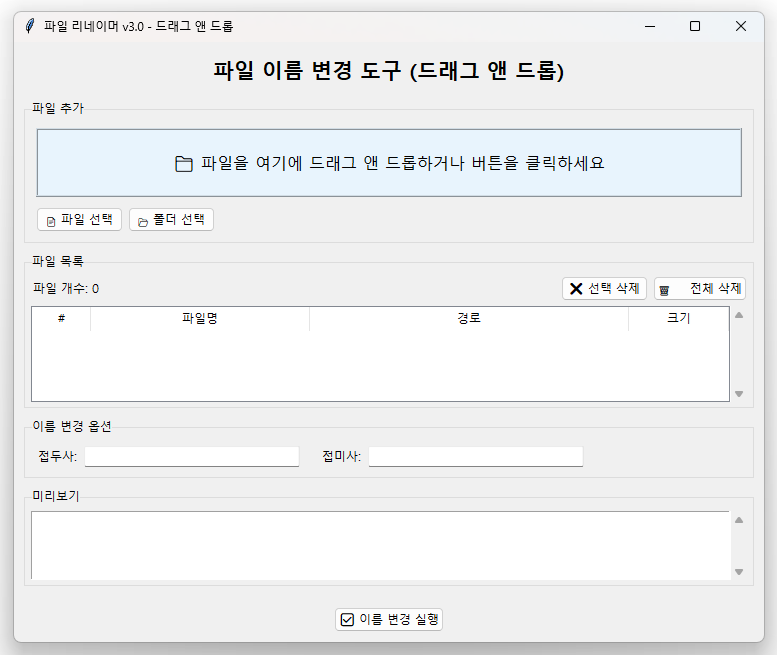Click the 선택 삭제 button

pyautogui.click(x=605, y=288)
